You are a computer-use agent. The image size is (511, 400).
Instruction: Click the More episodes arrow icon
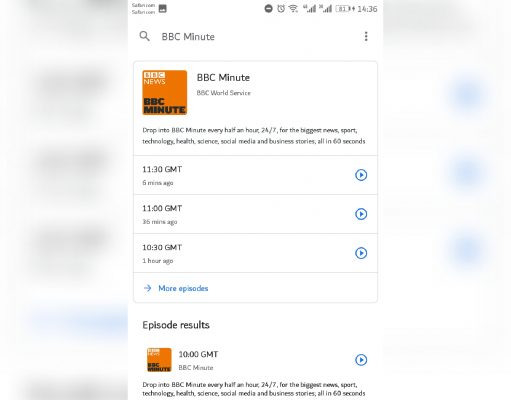[x=147, y=288]
